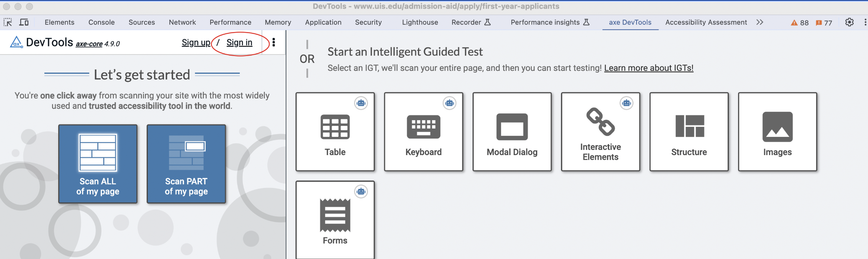This screenshot has width=868, height=259.
Task: Open the Lighthouse tab
Action: [x=420, y=23]
